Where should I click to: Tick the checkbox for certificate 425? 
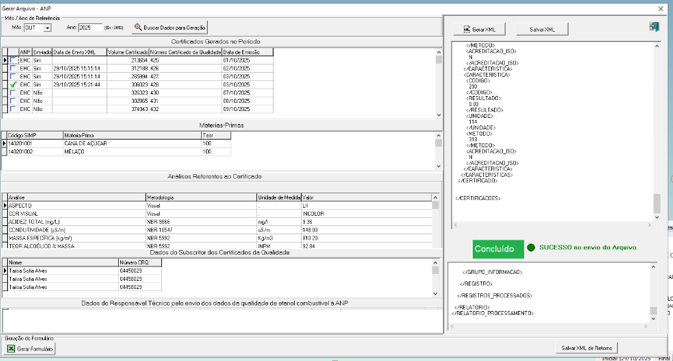point(13,60)
